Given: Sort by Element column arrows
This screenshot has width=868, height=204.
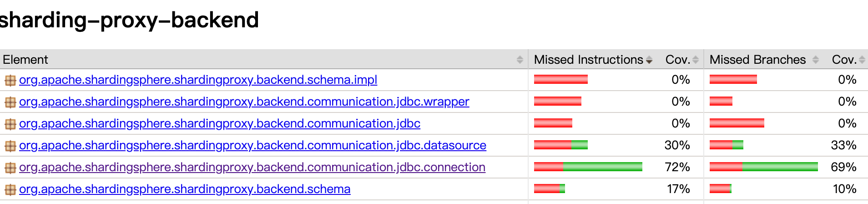Looking at the screenshot, I should pos(520,60).
